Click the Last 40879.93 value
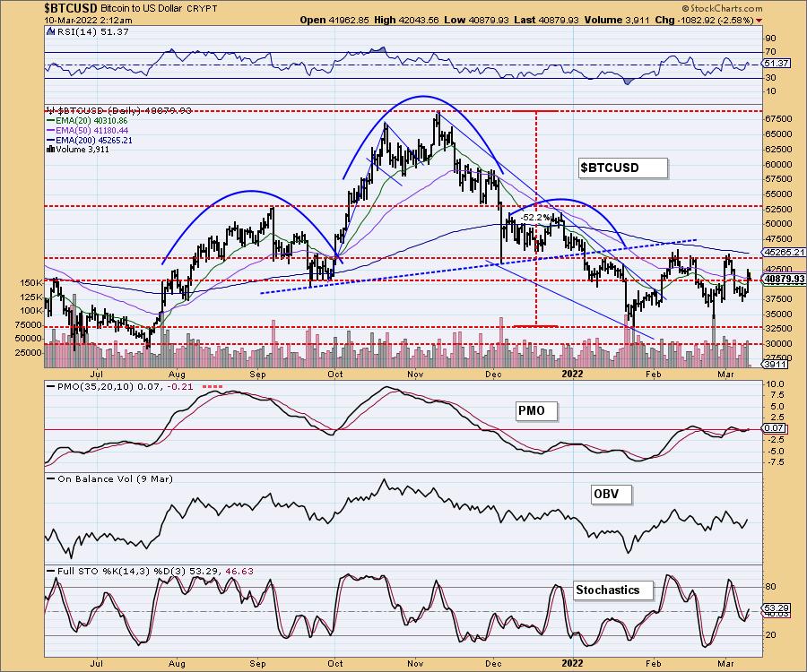 point(546,20)
